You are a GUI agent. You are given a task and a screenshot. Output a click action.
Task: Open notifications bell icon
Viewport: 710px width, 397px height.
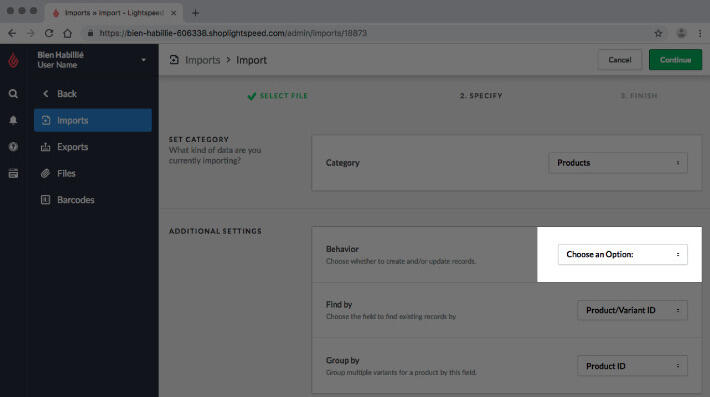[x=13, y=120]
